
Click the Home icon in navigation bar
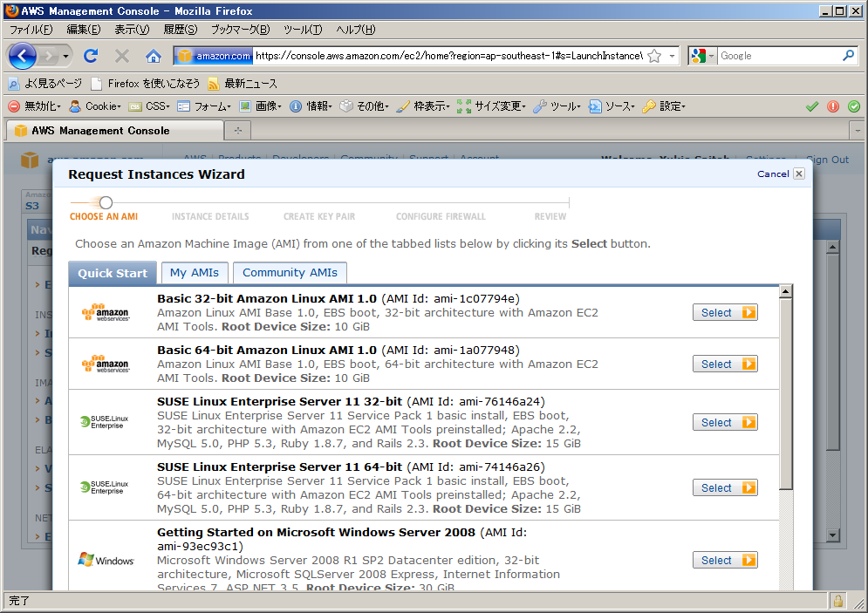click(x=153, y=56)
